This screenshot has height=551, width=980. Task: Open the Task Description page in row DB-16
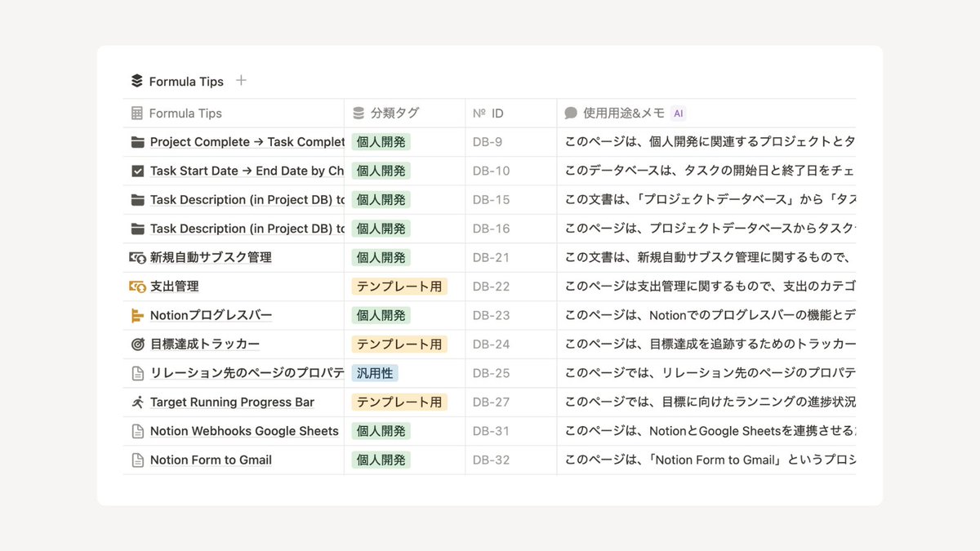coord(247,229)
